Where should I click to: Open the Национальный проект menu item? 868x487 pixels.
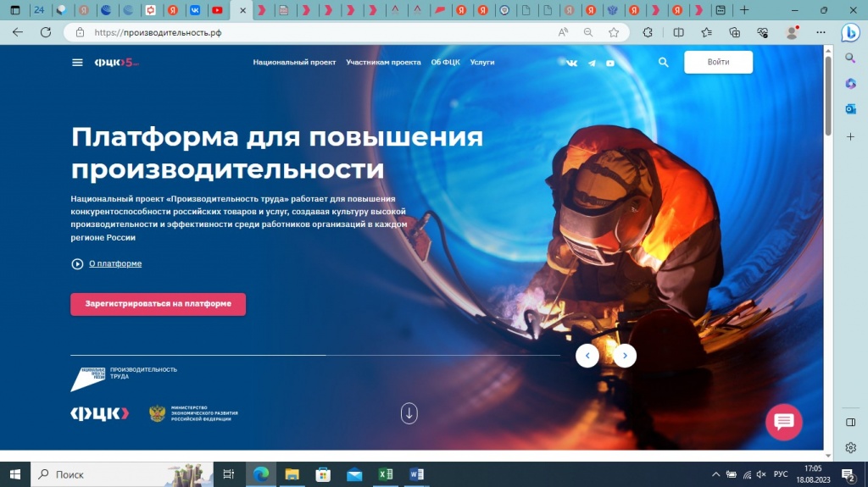[x=294, y=63]
